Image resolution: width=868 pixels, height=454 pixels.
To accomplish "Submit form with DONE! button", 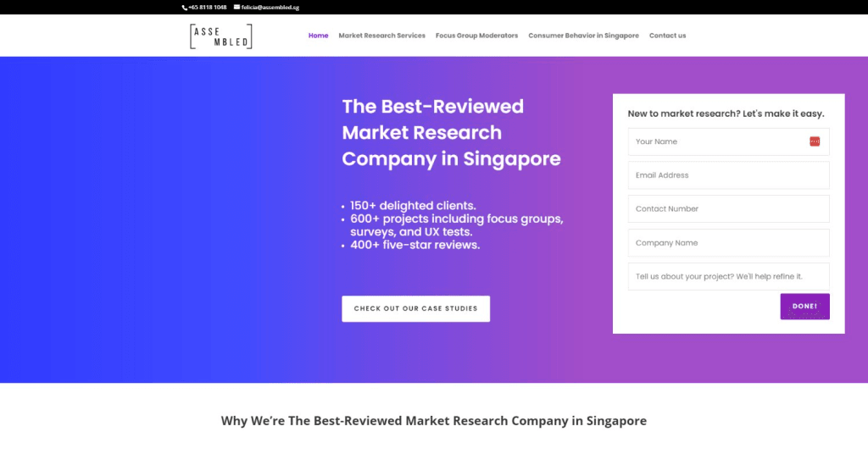I will tap(805, 307).
